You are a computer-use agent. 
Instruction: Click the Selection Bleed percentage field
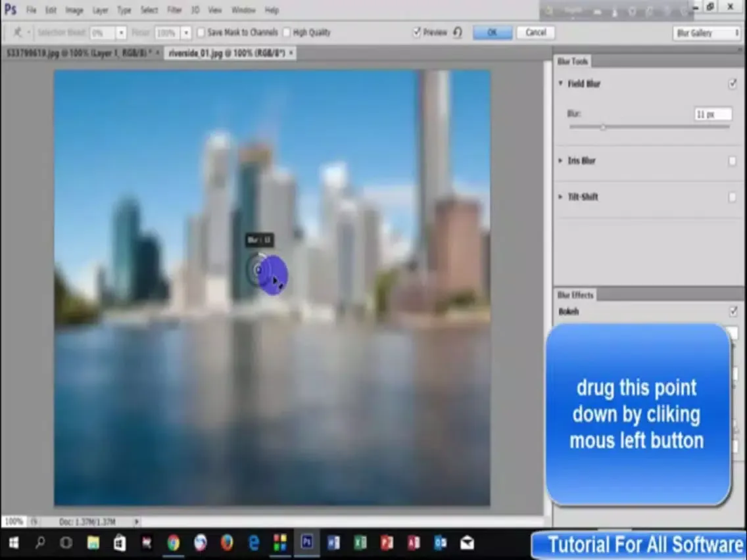point(103,33)
